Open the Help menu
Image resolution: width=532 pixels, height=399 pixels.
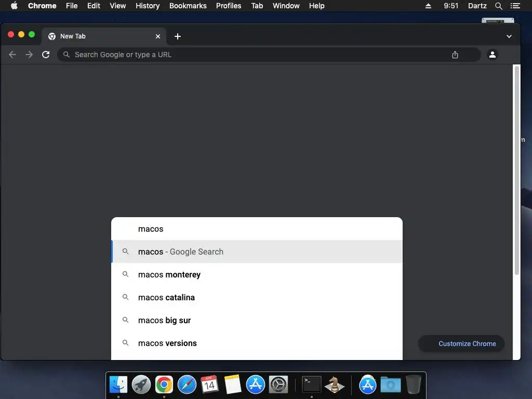[x=316, y=6]
